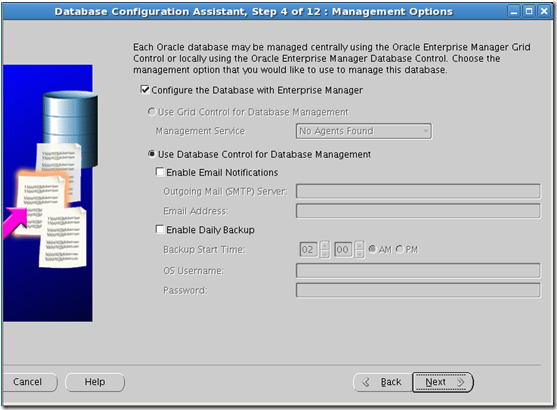Increase the backup start hour
The image size is (557, 410).
(324, 246)
